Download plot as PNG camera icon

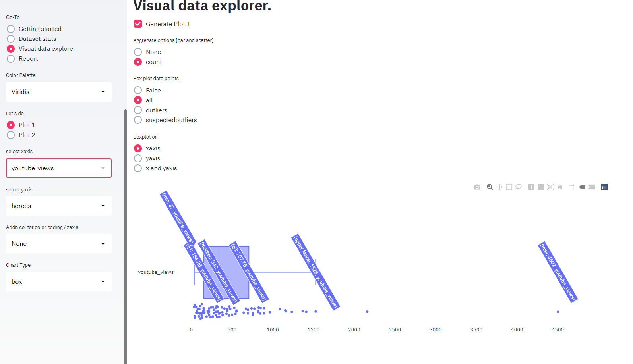(477, 187)
